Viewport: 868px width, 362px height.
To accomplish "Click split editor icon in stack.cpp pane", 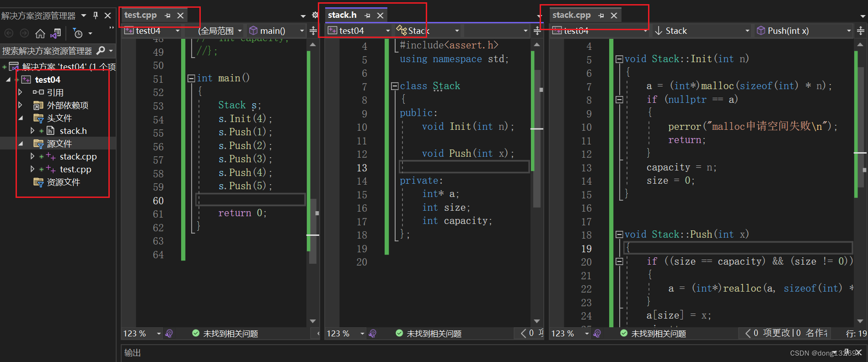I will [860, 31].
